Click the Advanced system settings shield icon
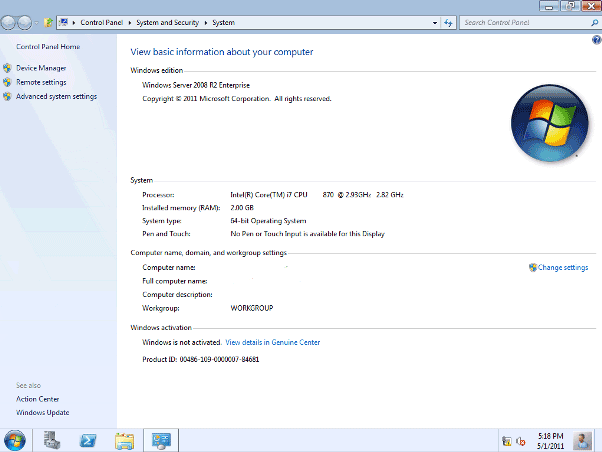 (7, 96)
